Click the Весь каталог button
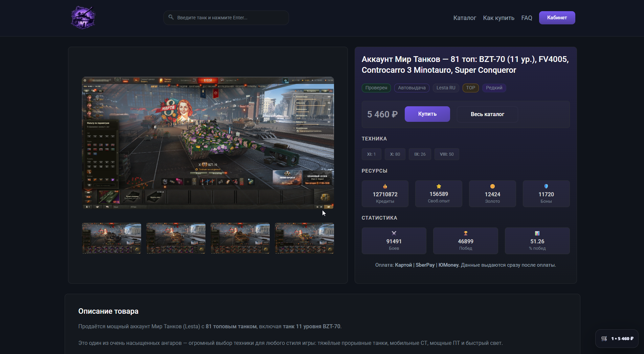 click(x=487, y=114)
